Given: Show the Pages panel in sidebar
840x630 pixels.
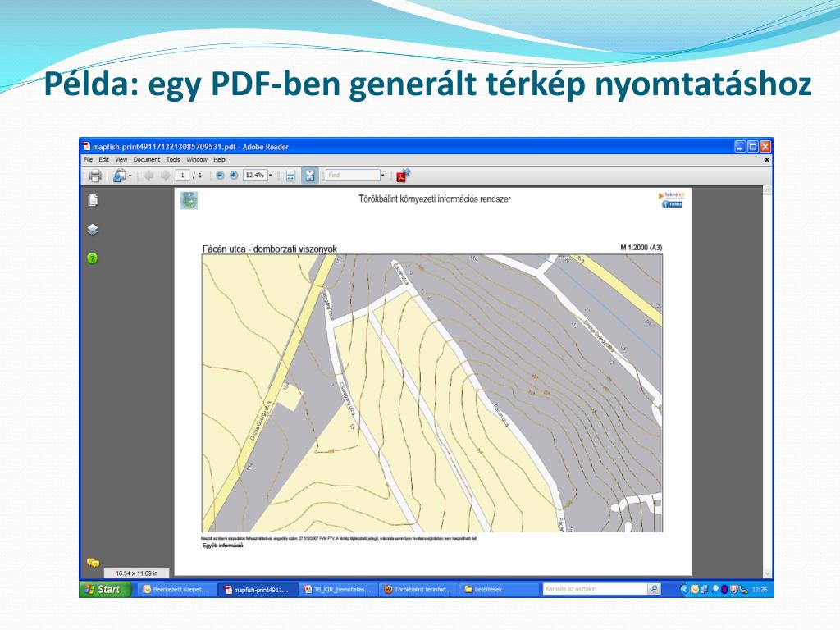Looking at the screenshot, I should coord(93,200).
